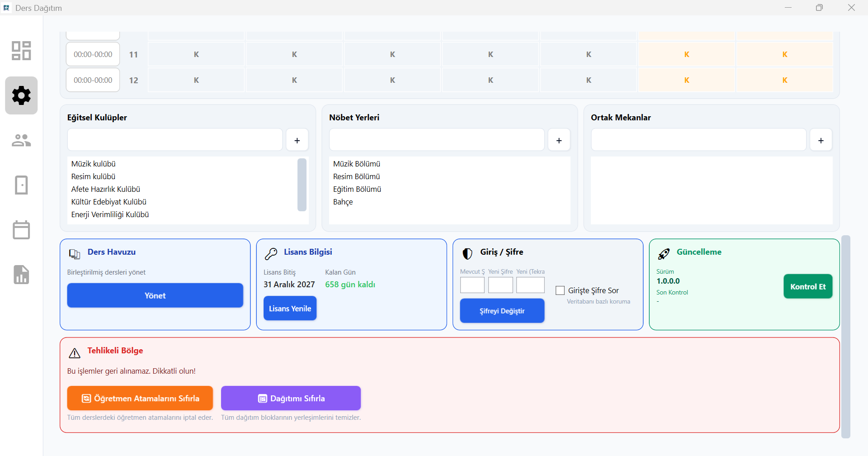Open the teachers people icon in sidebar
The height and width of the screenshot is (456, 868).
click(21, 140)
